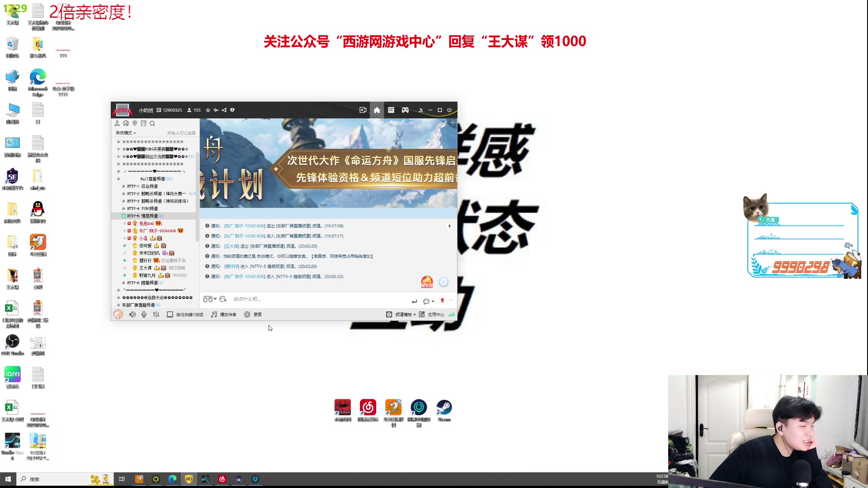Select the home icon in YY header
This screenshot has height=488, width=868.
[377, 110]
